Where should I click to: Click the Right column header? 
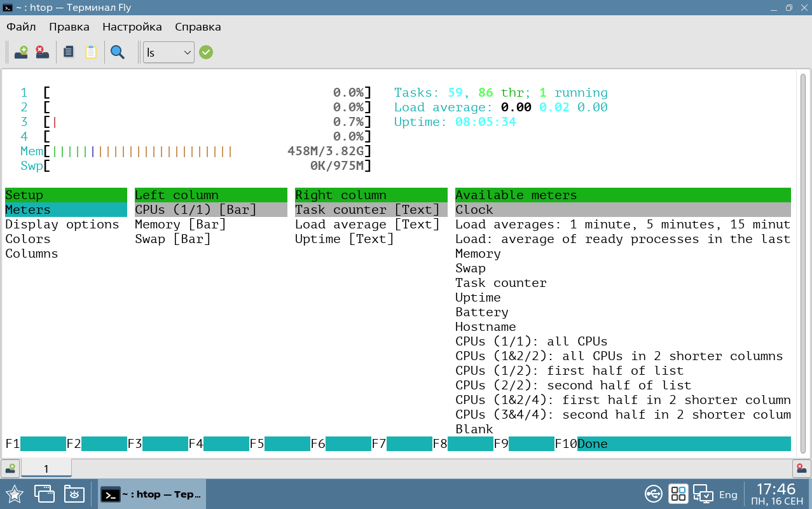tap(371, 195)
